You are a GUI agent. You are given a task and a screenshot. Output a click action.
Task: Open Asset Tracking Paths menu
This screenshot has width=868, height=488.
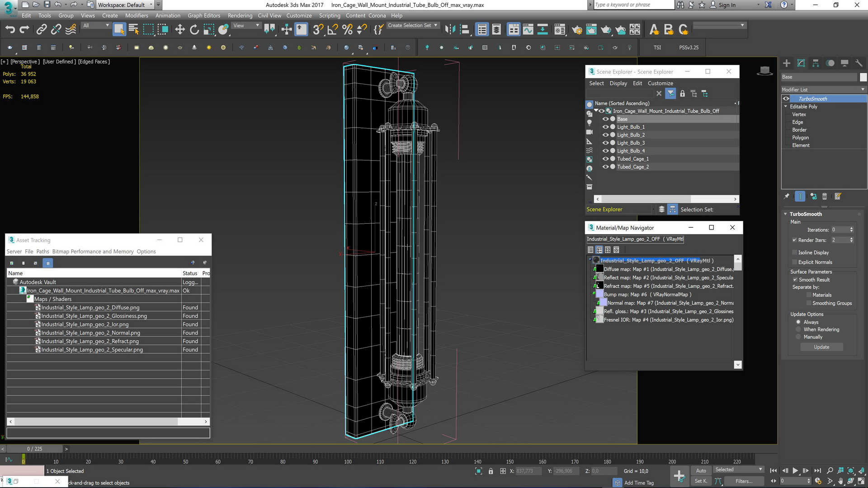[x=42, y=252]
